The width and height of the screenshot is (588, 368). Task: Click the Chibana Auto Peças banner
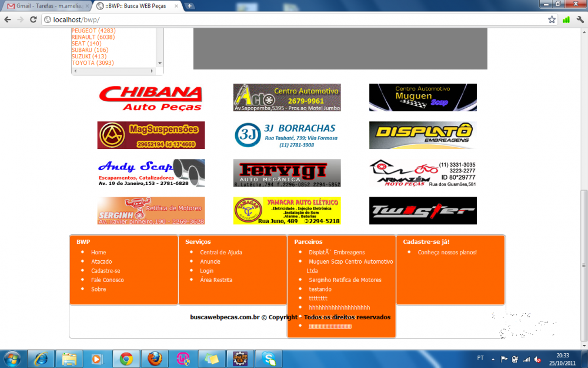[x=151, y=98]
